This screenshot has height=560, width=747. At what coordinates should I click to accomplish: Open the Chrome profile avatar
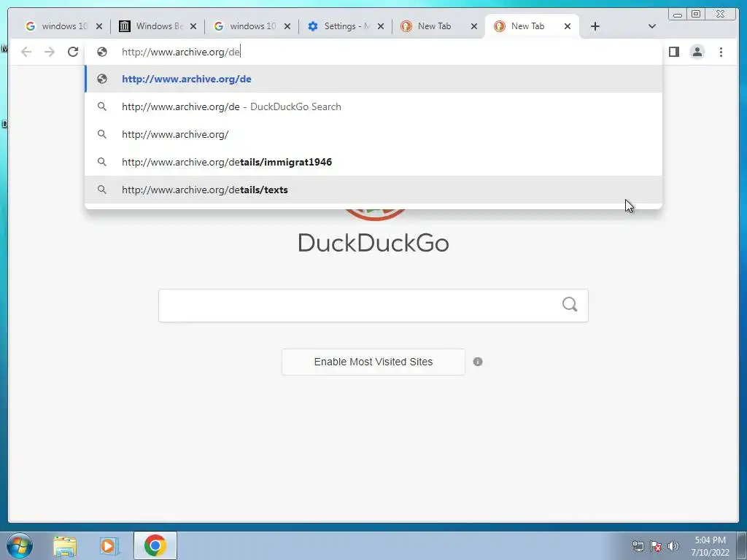pos(697,52)
